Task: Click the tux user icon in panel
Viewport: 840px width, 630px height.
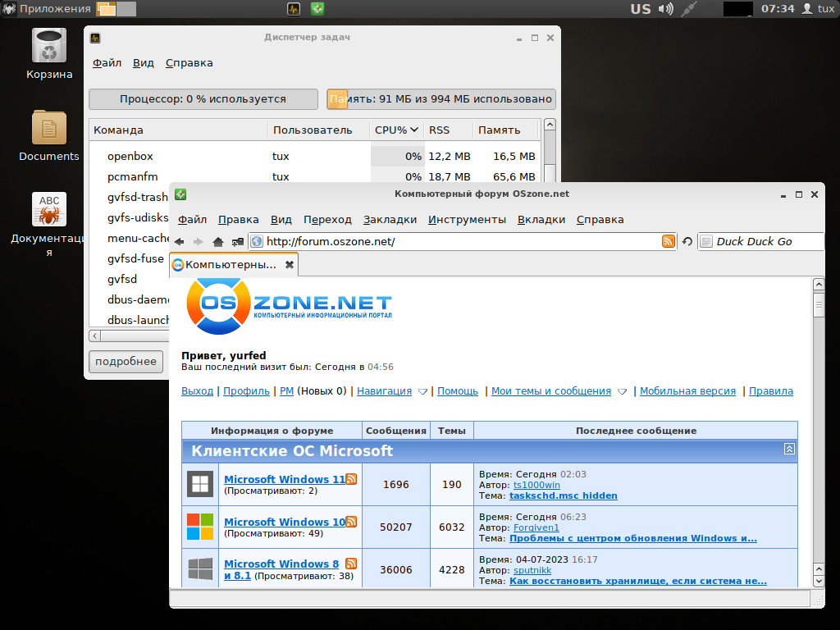Action: click(x=807, y=8)
